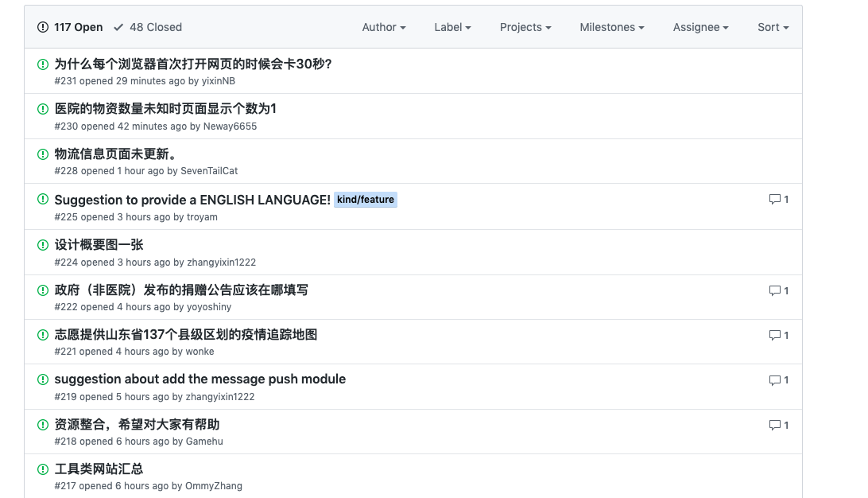Click open-issue icon beside issue #225
Screen dimensions: 868x498
43,199
